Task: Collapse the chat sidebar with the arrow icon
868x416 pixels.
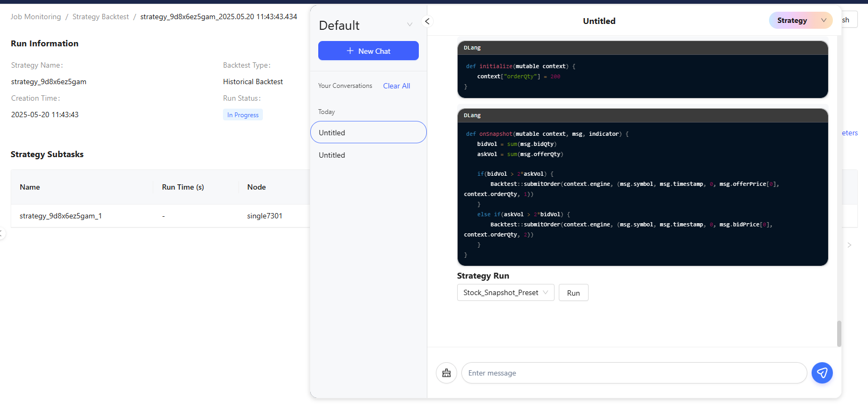Action: pyautogui.click(x=427, y=21)
